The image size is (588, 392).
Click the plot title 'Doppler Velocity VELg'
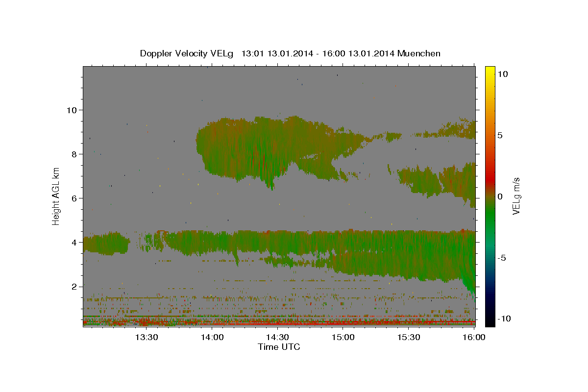click(188, 53)
